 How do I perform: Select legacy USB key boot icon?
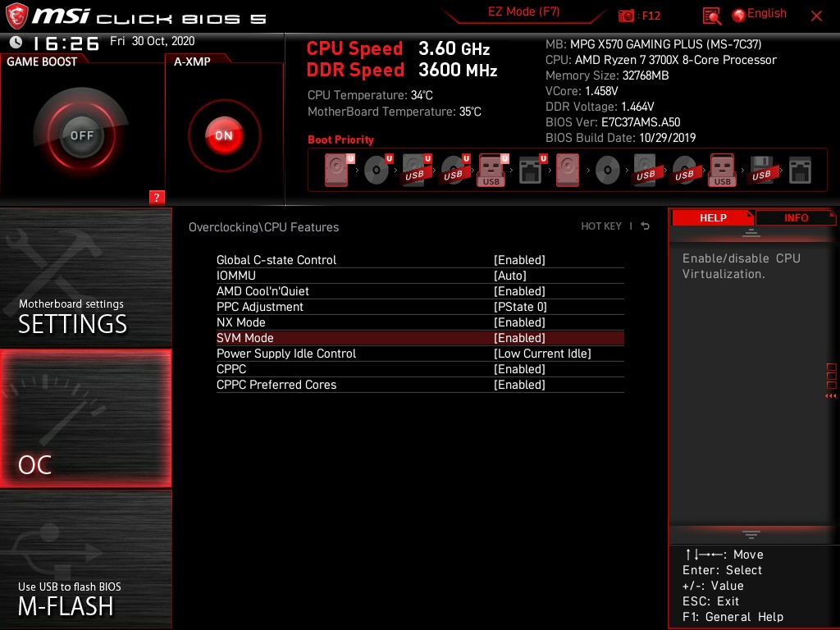[723, 171]
